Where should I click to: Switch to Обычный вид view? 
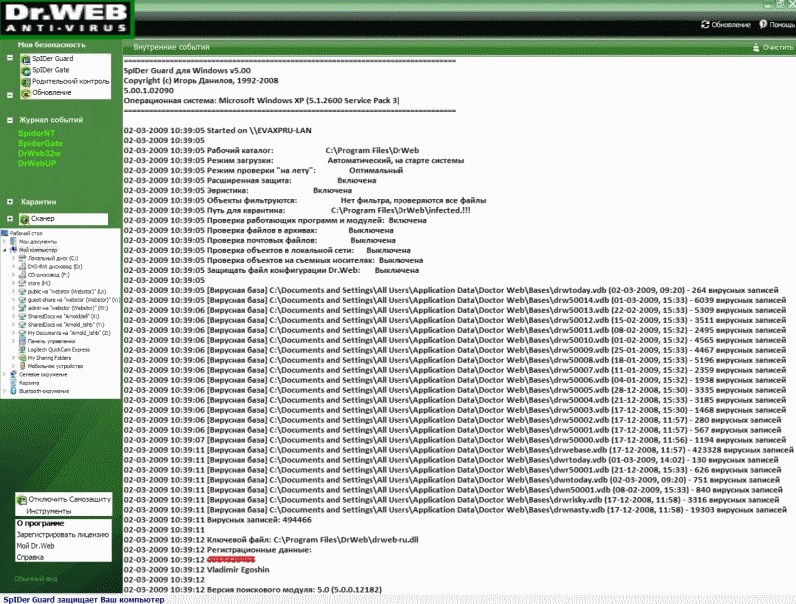tap(36, 579)
